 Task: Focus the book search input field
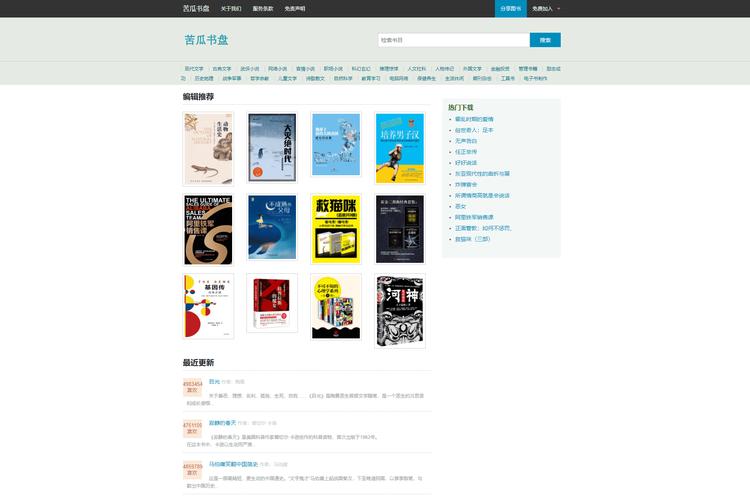(x=453, y=40)
